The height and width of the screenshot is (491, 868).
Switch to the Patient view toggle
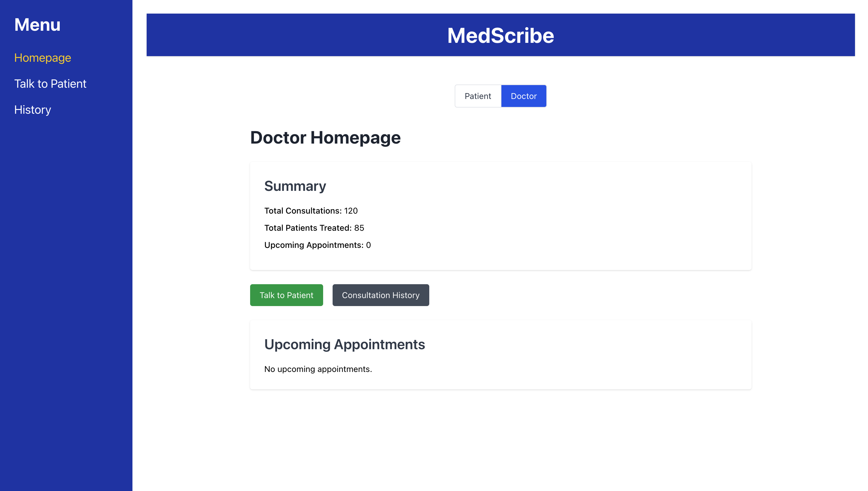[477, 96]
